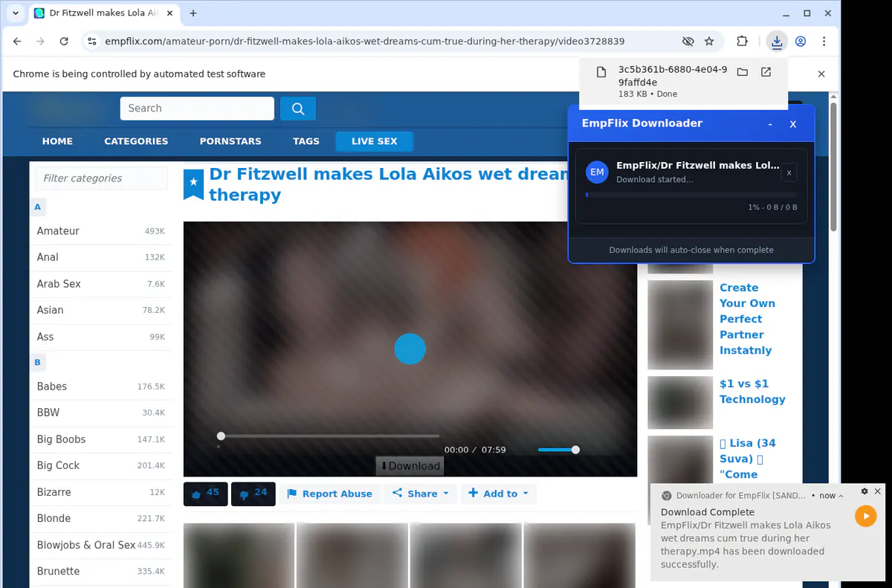Play the video with the blue circle
Viewport: 892px width, 588px height.
pyautogui.click(x=410, y=349)
